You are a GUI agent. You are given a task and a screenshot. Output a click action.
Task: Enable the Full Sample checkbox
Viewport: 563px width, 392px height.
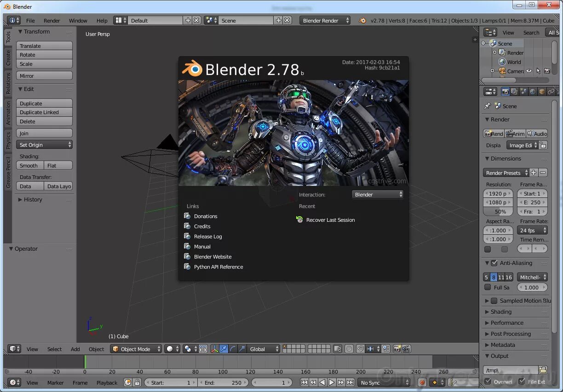[x=488, y=287]
